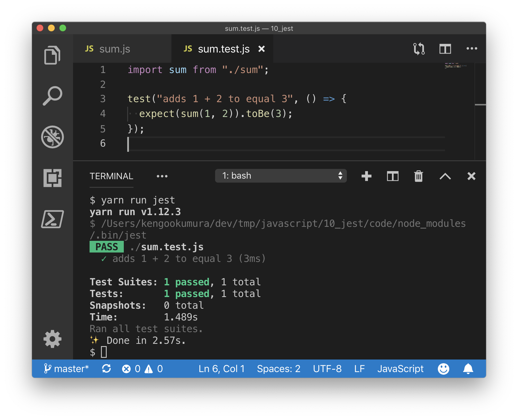Open the errors count in status bar
This screenshot has width=518, height=420.
coord(131,369)
